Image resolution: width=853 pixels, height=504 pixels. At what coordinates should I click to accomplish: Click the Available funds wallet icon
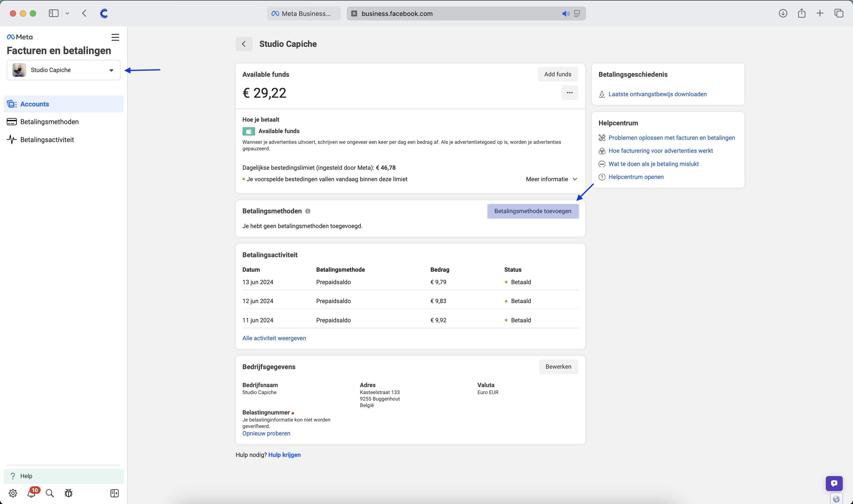[248, 131]
